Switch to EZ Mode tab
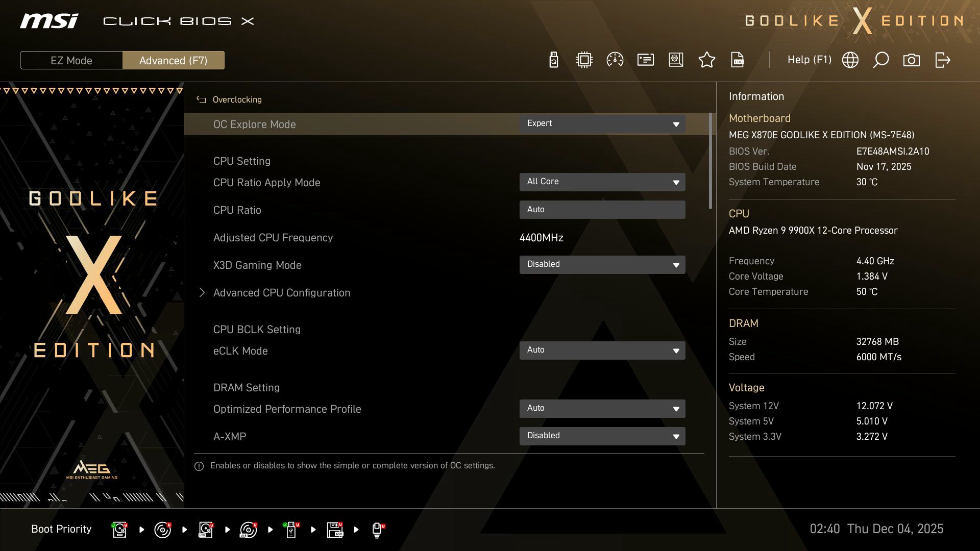Screen dimensions: 980x551 click(71, 60)
